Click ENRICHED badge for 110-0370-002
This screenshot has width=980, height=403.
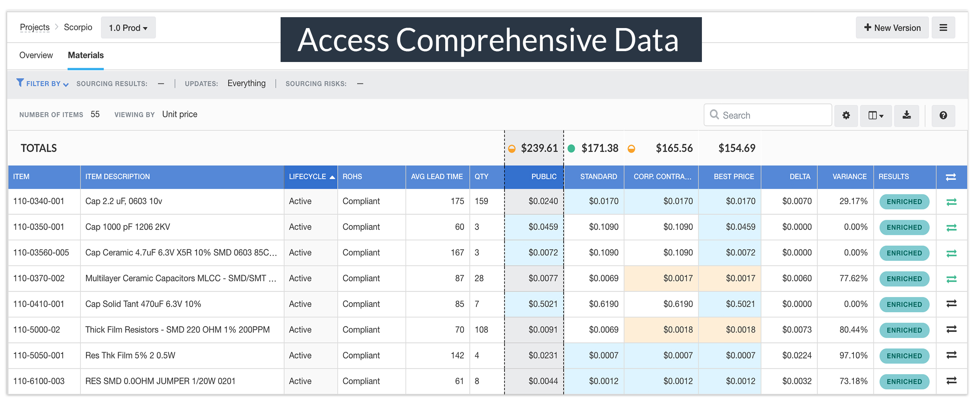904,279
